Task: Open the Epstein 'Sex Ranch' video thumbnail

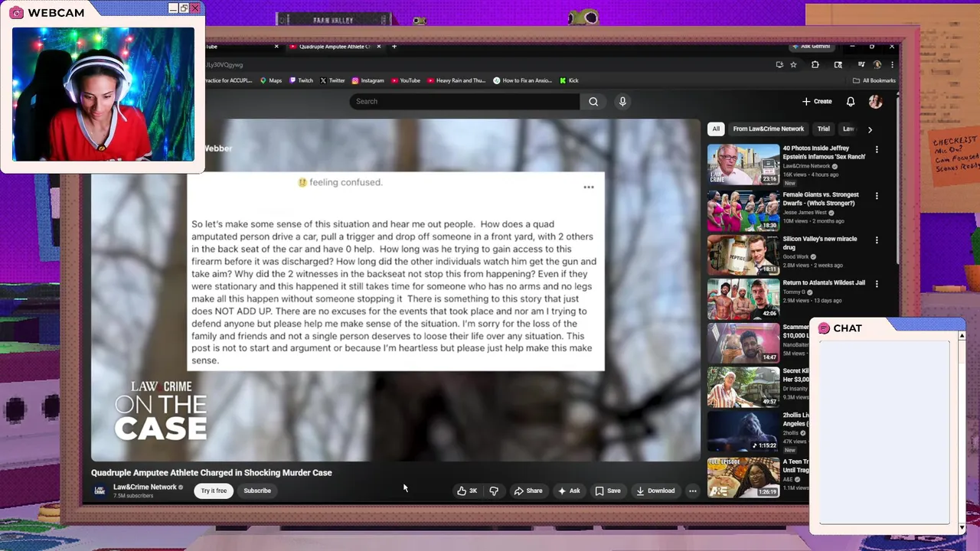Action: 743,164
